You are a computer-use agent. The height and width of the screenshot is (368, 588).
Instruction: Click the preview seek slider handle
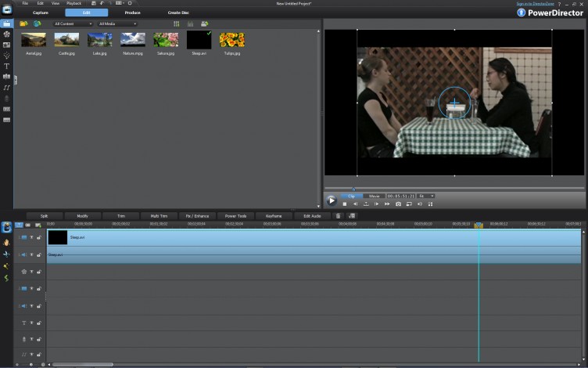point(353,189)
